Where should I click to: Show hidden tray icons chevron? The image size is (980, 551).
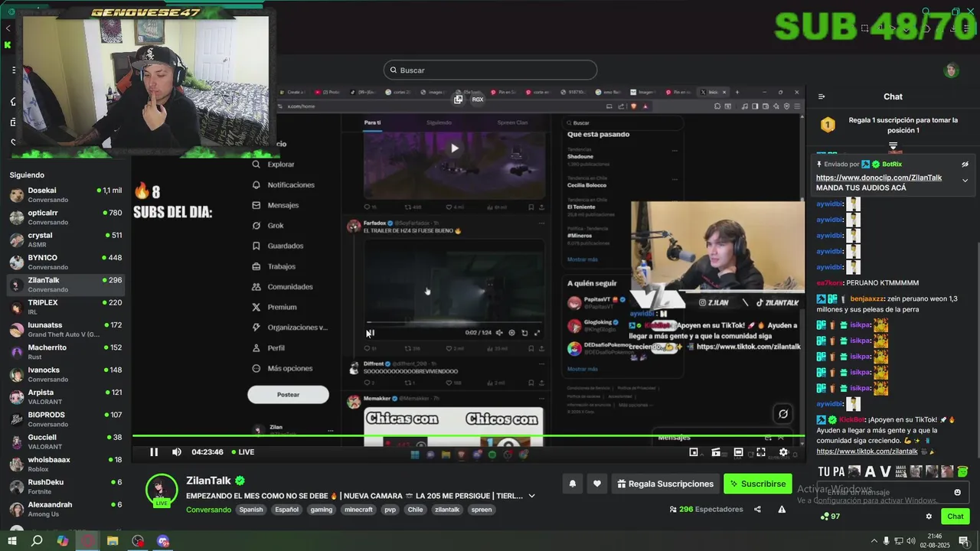click(x=874, y=541)
